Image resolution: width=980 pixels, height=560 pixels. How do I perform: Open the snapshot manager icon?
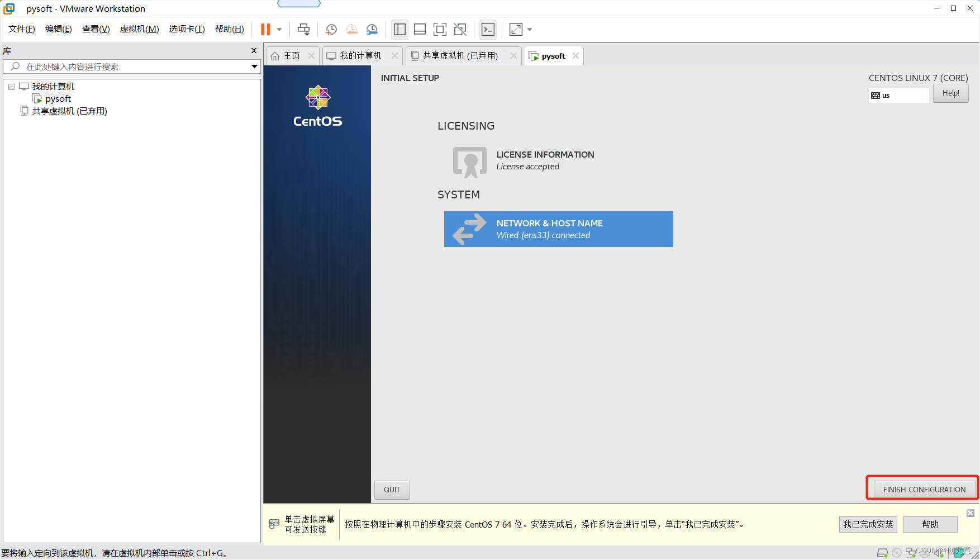pyautogui.click(x=372, y=29)
